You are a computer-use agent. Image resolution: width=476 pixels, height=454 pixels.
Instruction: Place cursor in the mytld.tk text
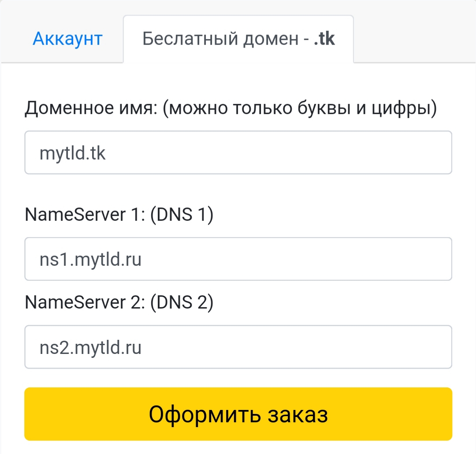pos(73,153)
